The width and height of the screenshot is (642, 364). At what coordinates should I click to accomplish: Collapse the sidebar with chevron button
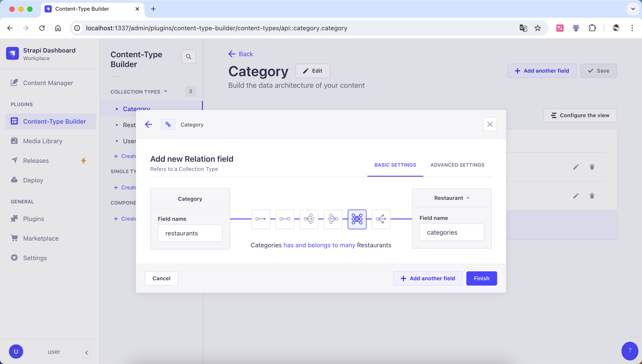[86, 352]
